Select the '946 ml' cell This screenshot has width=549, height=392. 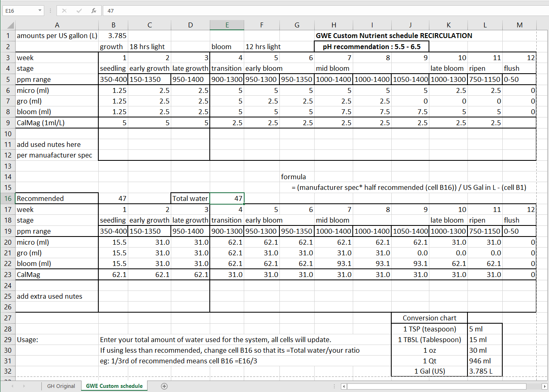[485, 361]
